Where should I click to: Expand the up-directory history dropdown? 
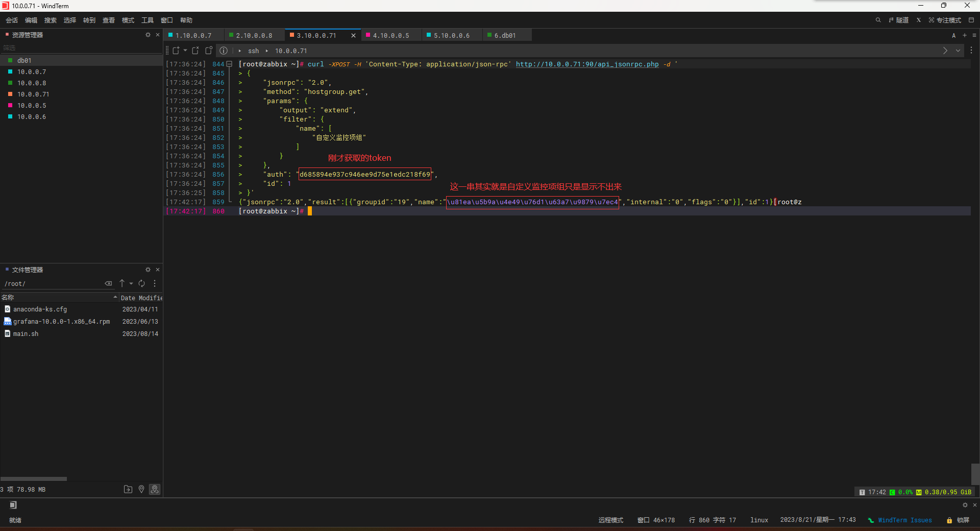[131, 283]
